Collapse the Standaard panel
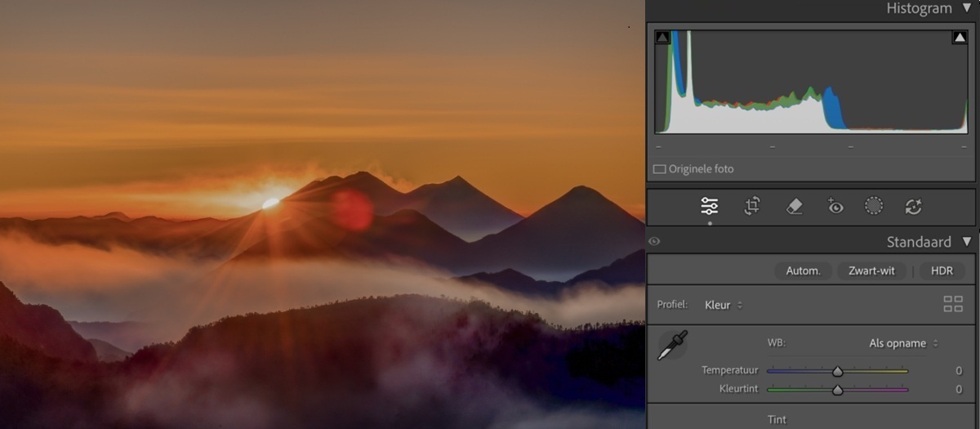 967,242
